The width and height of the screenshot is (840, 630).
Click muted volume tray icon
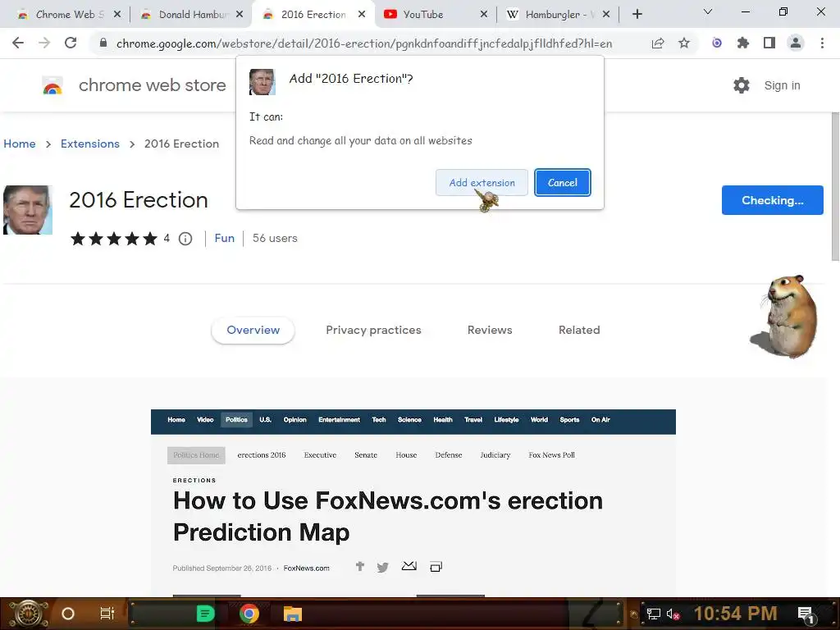click(673, 614)
